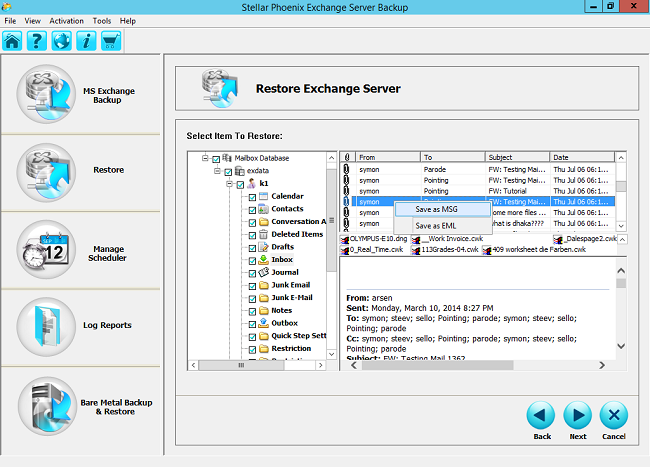Click the Cancel X button
This screenshot has height=467, width=650.
(x=614, y=415)
